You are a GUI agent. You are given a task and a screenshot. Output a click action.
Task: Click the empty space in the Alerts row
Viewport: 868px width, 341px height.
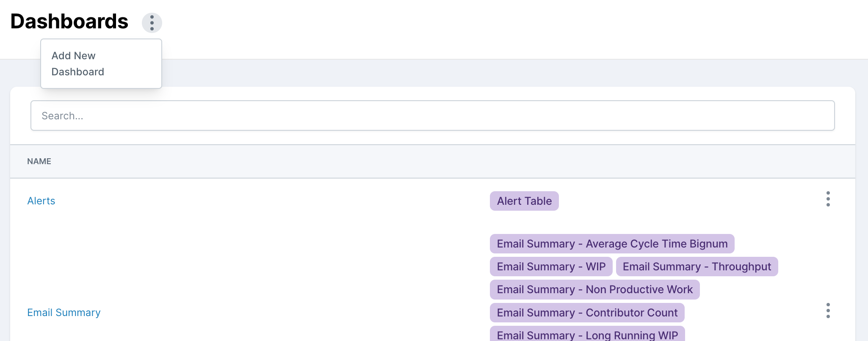click(x=271, y=201)
